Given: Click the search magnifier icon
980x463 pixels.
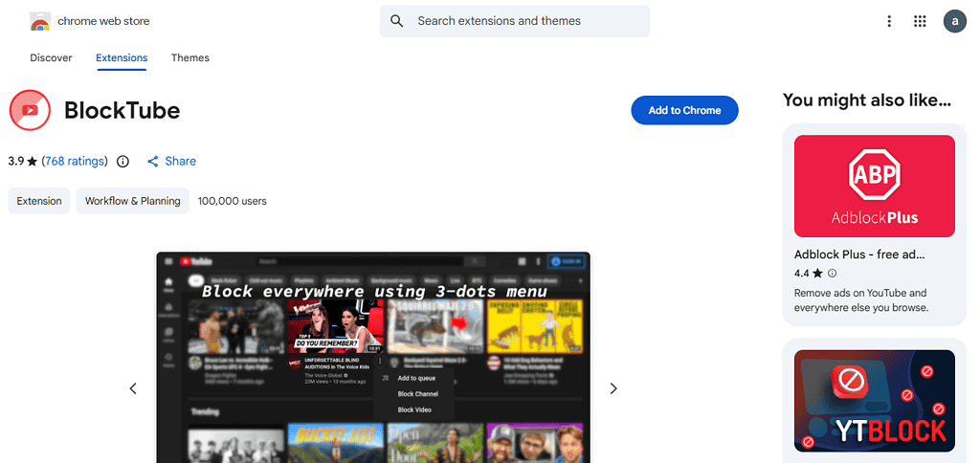Looking at the screenshot, I should pyautogui.click(x=397, y=21).
